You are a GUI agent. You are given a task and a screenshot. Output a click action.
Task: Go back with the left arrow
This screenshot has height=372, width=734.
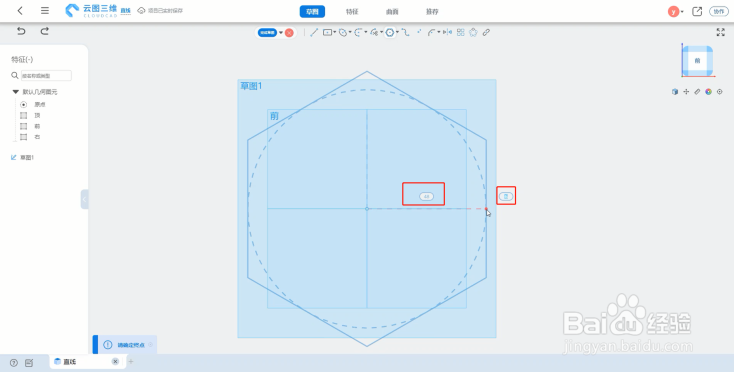(20, 11)
